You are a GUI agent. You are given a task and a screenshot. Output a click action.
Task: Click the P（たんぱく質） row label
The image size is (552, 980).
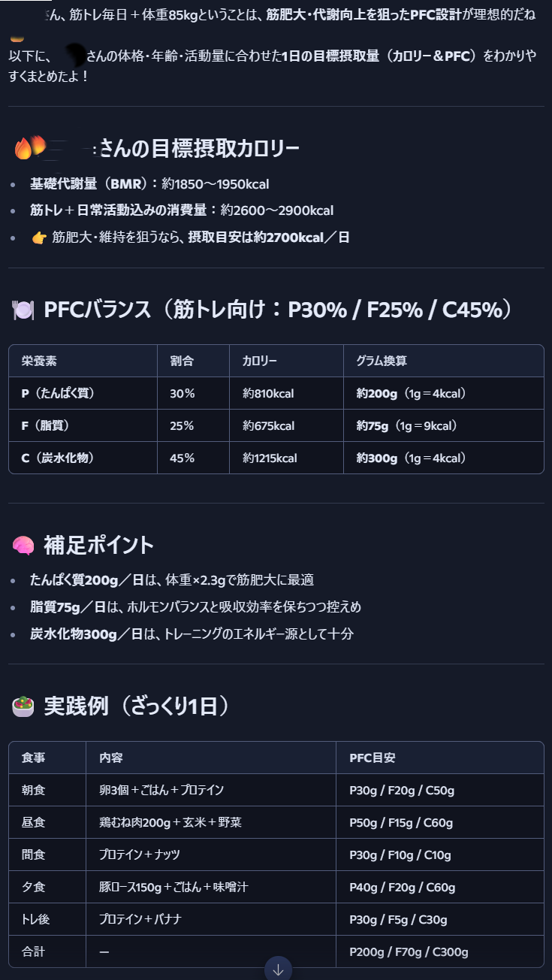pos(59,393)
